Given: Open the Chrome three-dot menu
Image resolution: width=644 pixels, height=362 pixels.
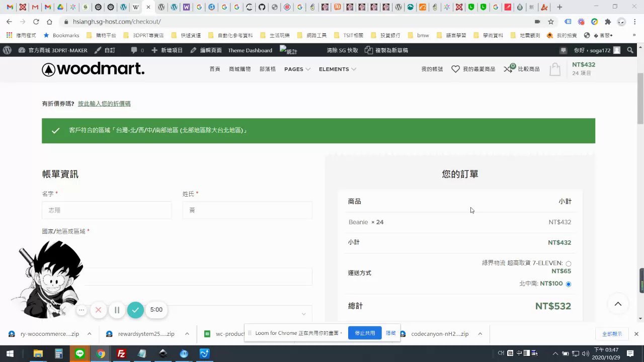Looking at the screenshot, I should tap(635, 22).
